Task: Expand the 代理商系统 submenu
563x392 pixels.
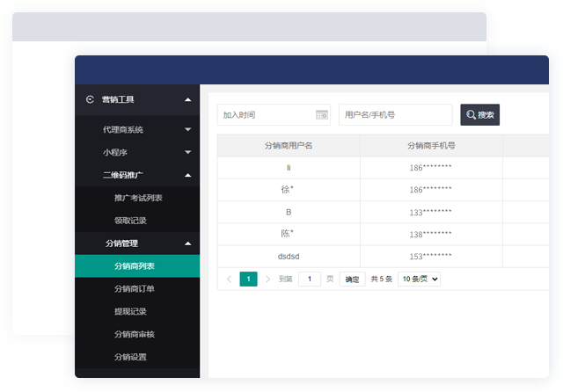Action: pyautogui.click(x=187, y=130)
